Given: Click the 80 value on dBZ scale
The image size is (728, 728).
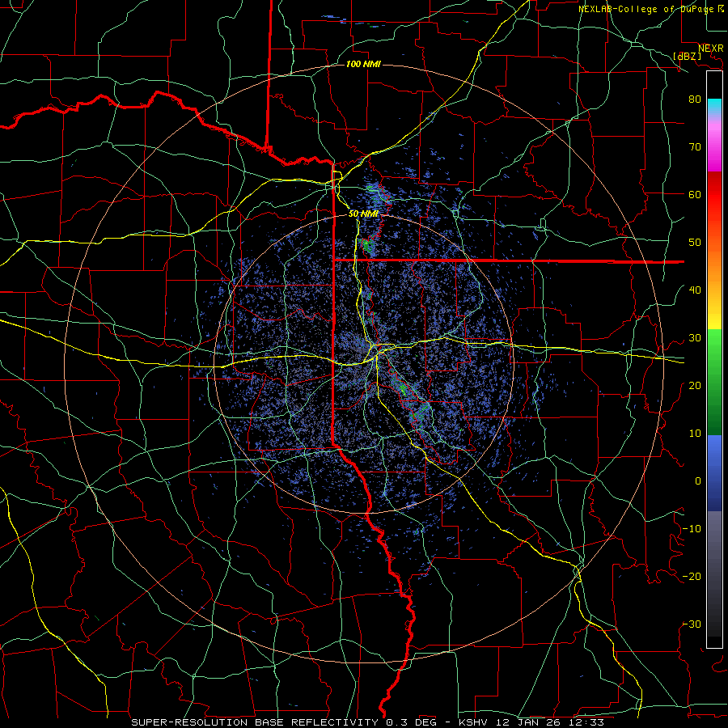Looking at the screenshot, I should [x=695, y=99].
